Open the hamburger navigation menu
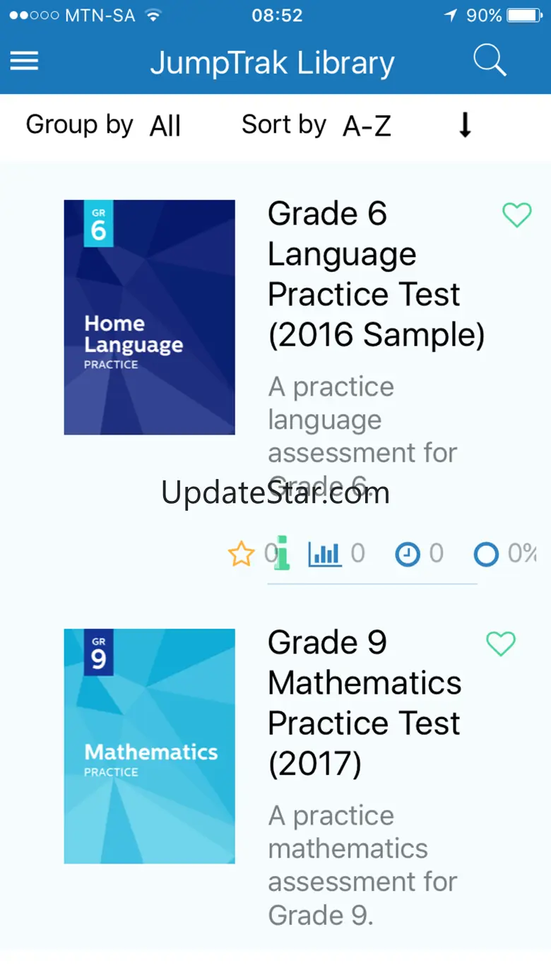Screen dimensions: 551x980 click(24, 61)
